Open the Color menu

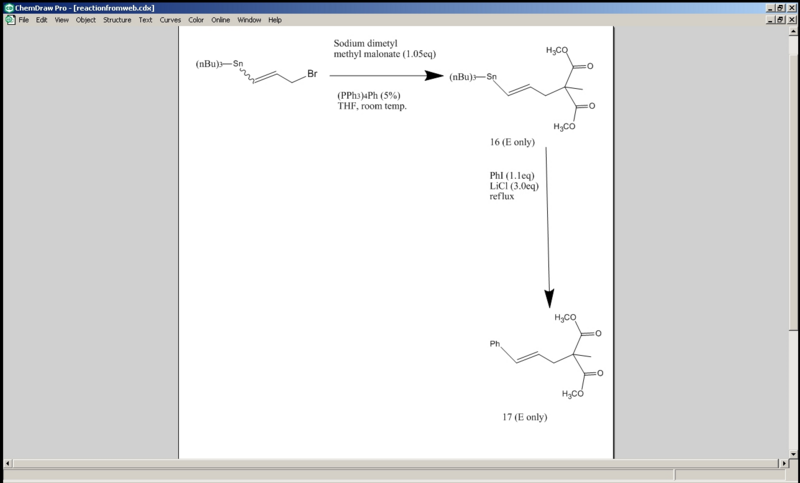(x=196, y=20)
